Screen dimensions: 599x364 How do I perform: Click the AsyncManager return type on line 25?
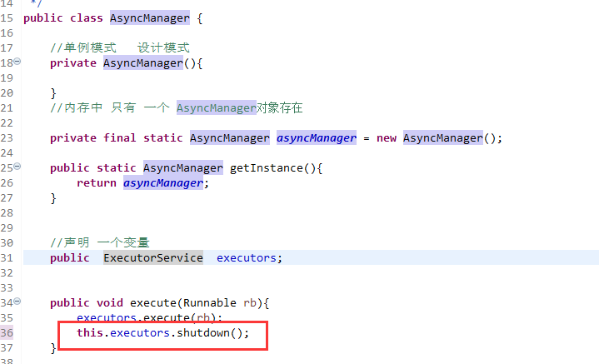pyautogui.click(x=183, y=168)
